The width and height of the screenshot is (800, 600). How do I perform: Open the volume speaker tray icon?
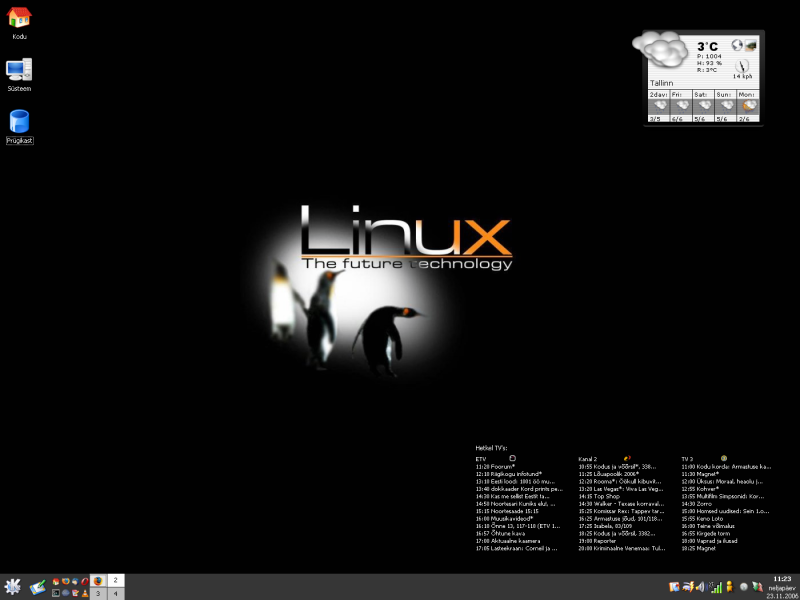701,587
